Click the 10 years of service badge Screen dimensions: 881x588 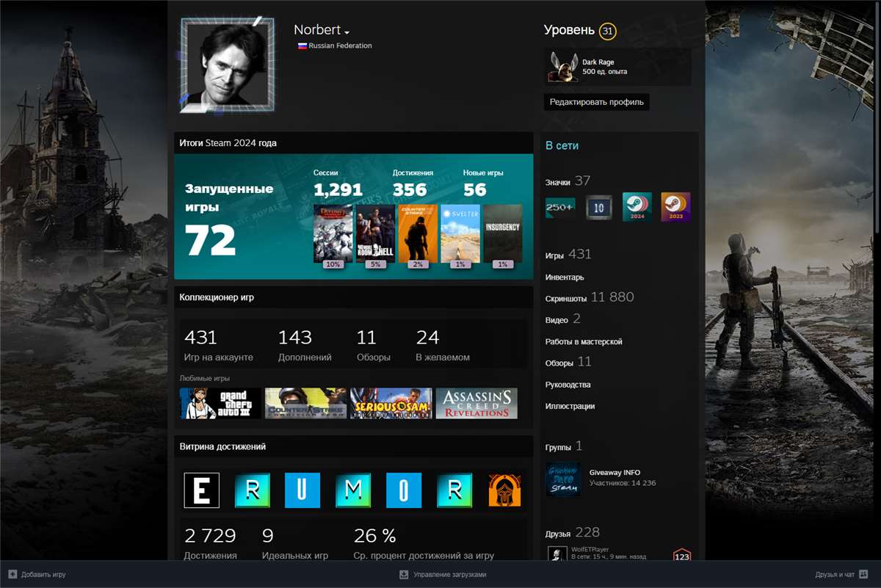(x=599, y=208)
